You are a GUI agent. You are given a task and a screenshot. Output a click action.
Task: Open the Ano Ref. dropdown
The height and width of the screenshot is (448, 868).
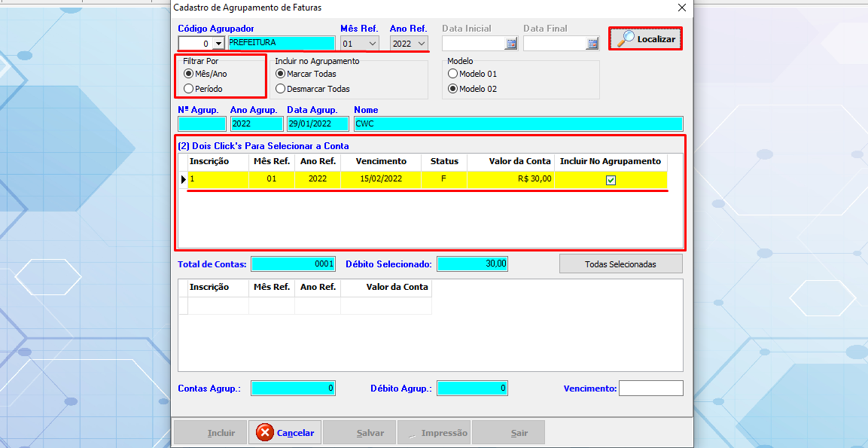(421, 44)
